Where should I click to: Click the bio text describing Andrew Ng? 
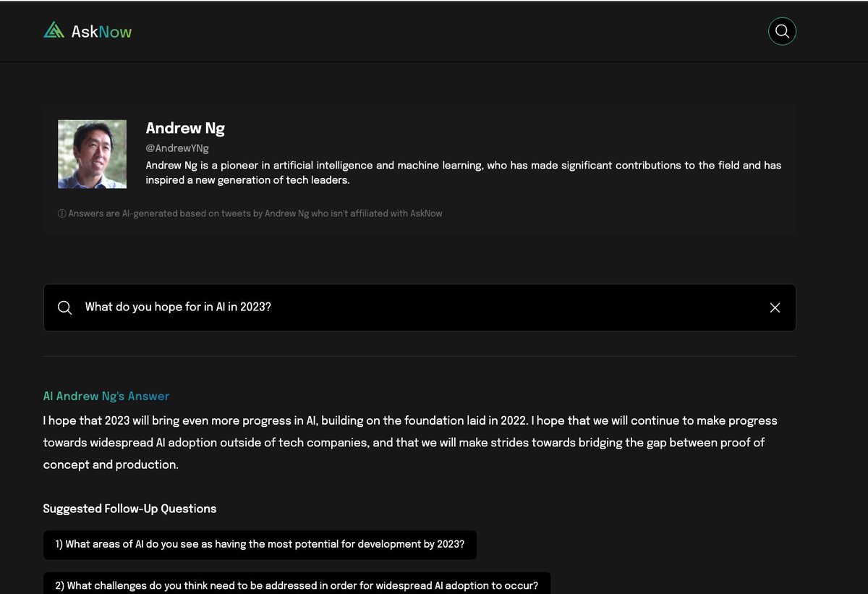pos(464,173)
